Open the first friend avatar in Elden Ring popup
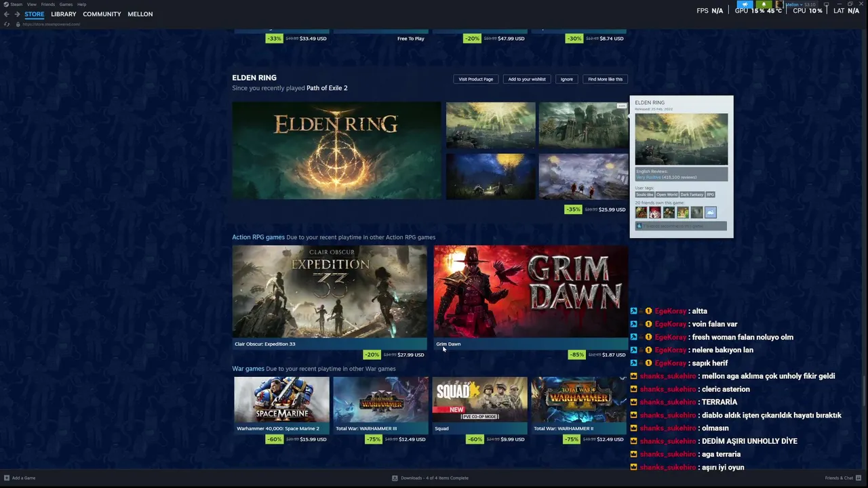The width and height of the screenshot is (868, 488). [x=641, y=212]
